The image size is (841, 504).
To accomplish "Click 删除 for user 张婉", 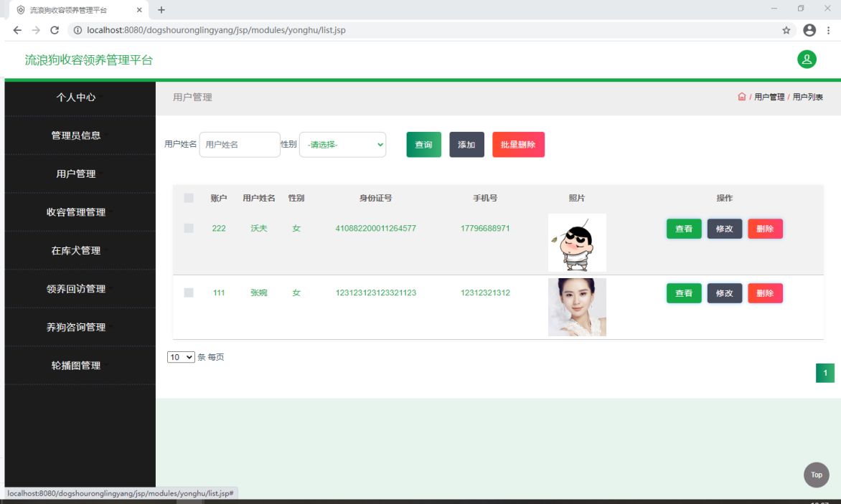I will (766, 293).
